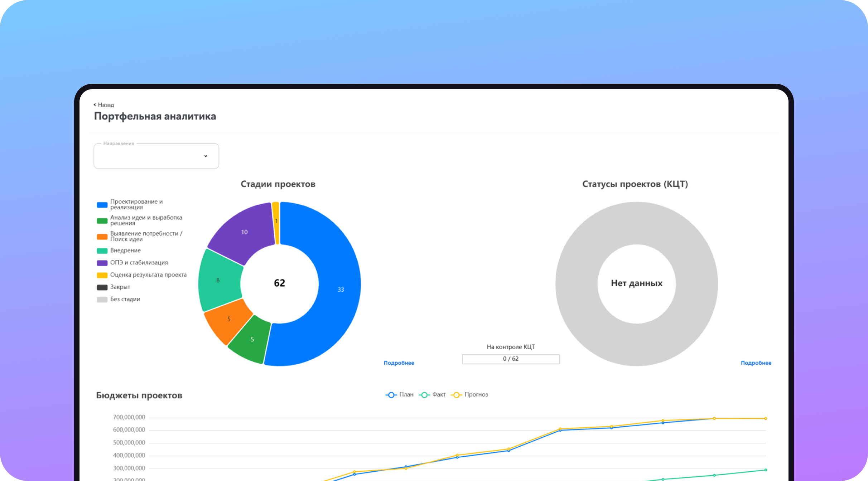Open Подробнее link under Статусы проектов
868x481 pixels.
point(756,363)
